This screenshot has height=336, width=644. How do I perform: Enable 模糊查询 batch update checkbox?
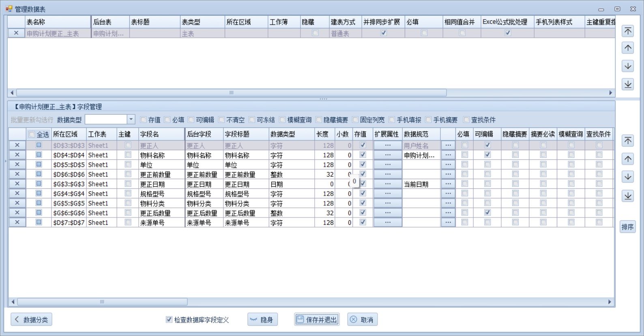tap(283, 120)
